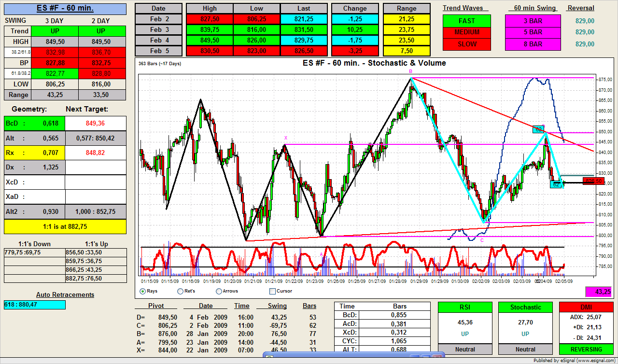
Task: Click the 5 BAR swing cell
Action: [533, 32]
